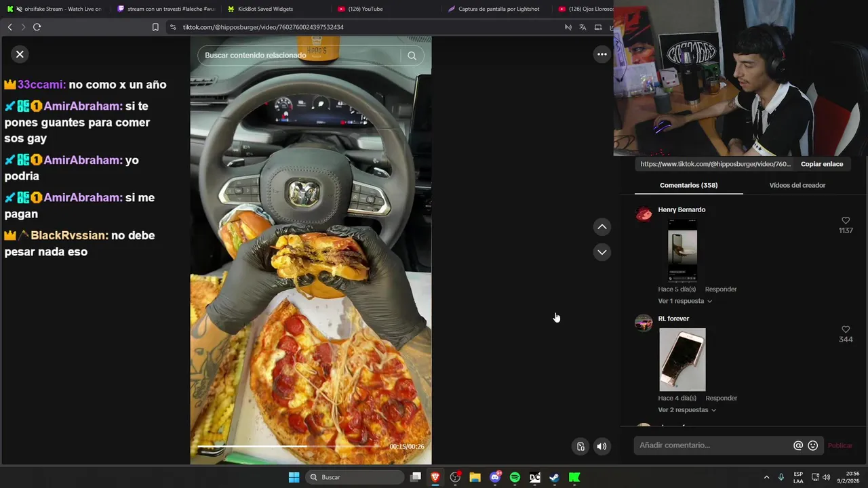Click the streamer webcam overlay
The height and width of the screenshot is (488, 868).
click(741, 78)
